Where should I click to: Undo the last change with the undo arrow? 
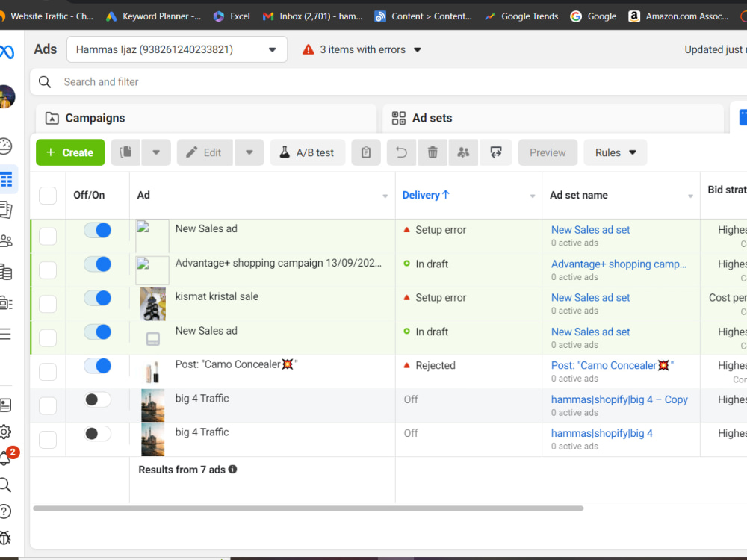pyautogui.click(x=401, y=152)
